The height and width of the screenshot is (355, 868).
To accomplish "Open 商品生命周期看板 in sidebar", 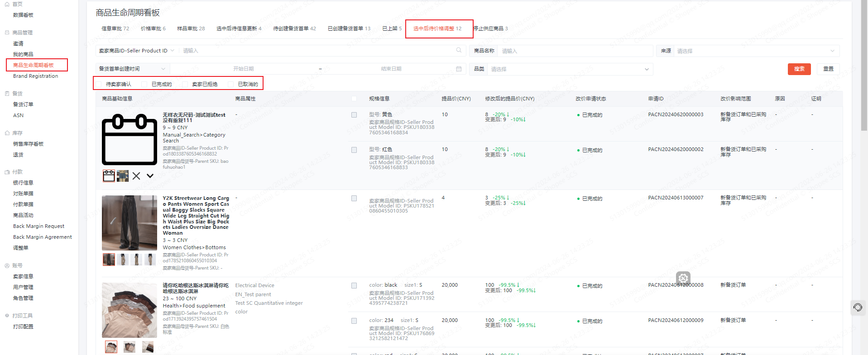I will tap(33, 65).
